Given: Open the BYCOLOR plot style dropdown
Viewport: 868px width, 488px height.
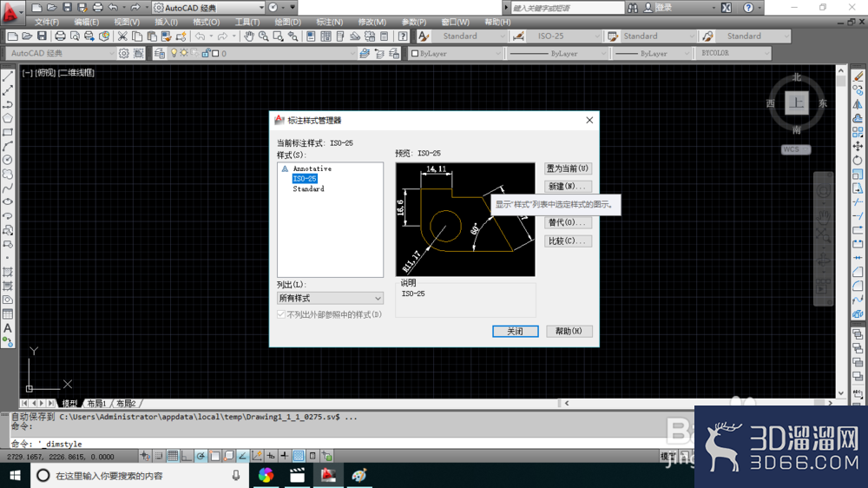Looking at the screenshot, I should 733,53.
